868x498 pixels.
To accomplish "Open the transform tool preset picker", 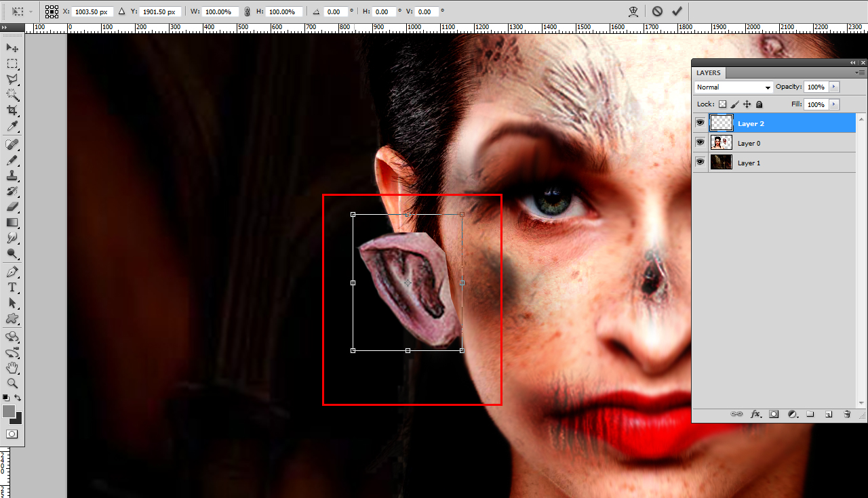I will [x=22, y=12].
